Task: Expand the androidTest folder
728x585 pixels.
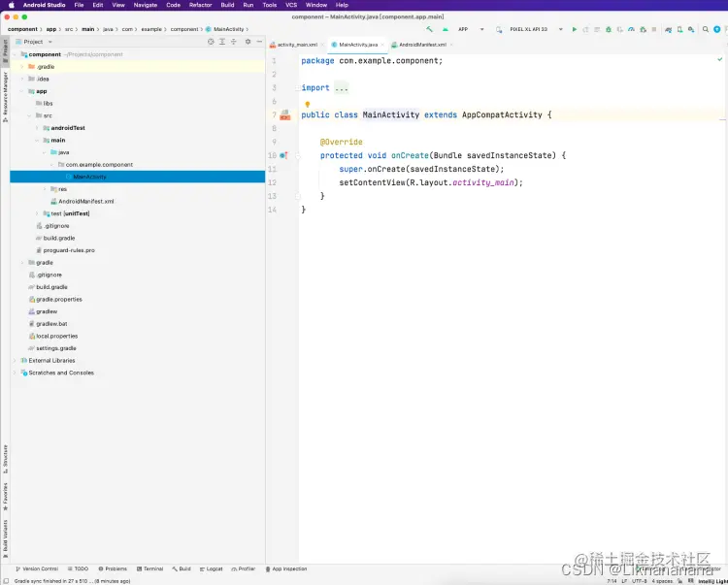Action: point(37,128)
